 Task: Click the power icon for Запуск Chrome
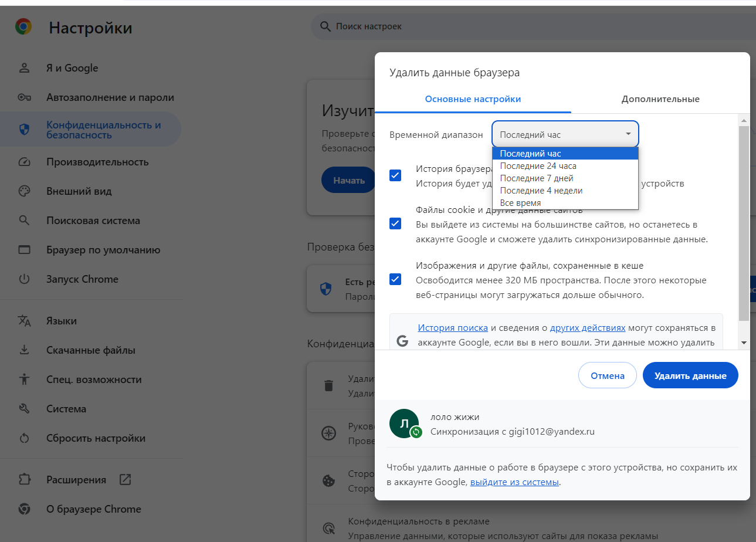[x=24, y=279]
